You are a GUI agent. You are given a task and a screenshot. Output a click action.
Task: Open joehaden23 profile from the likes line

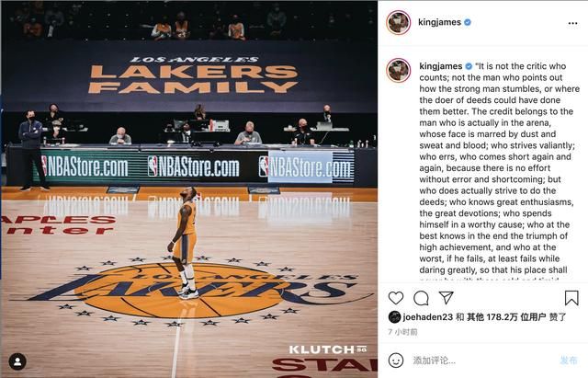(x=427, y=317)
